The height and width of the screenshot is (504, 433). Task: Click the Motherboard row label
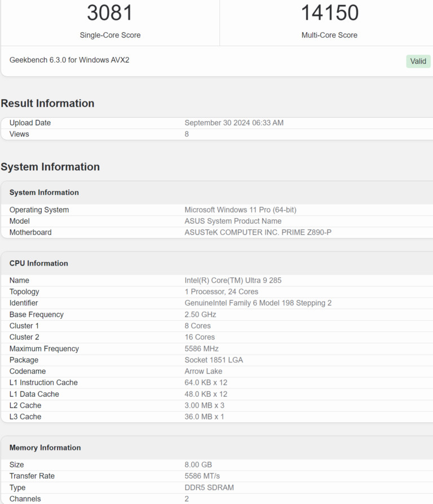point(30,232)
